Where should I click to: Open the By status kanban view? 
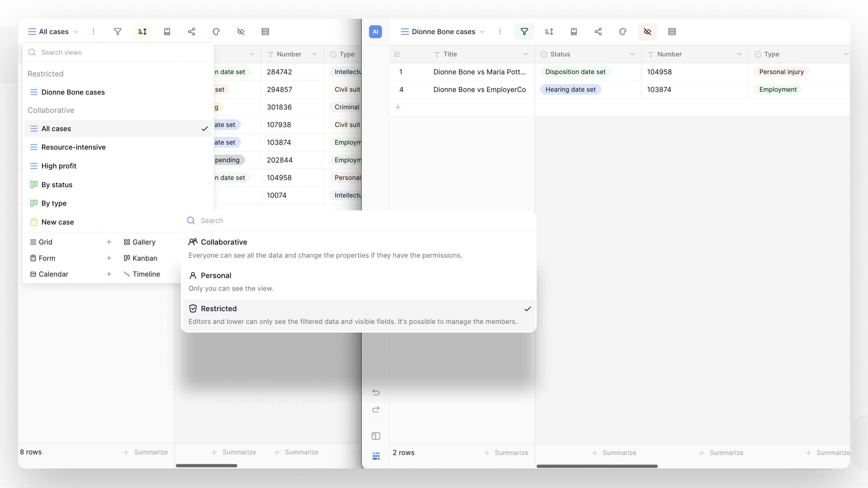pos(57,185)
